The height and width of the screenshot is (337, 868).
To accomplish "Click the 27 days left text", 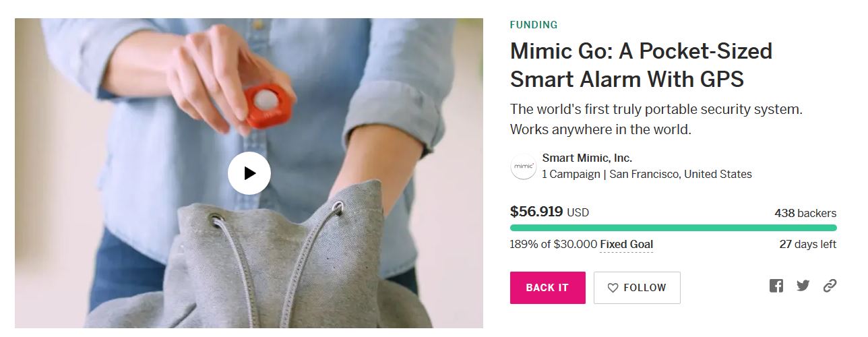I will (807, 244).
